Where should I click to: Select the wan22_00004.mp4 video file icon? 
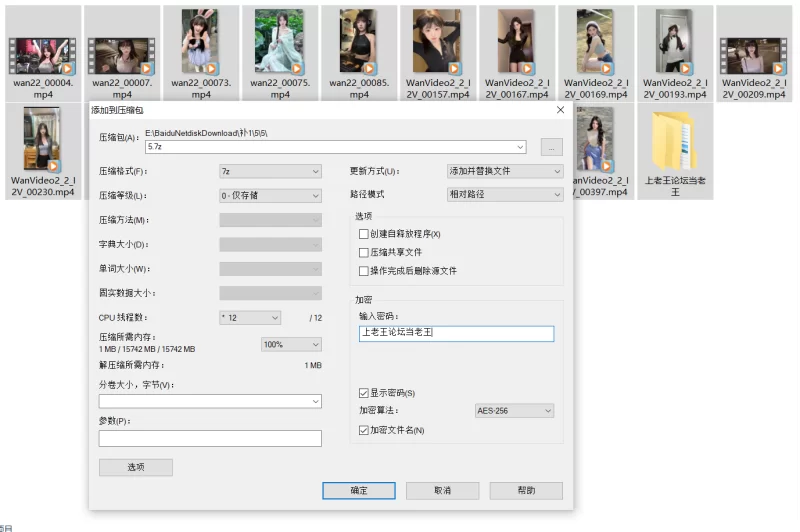point(43,56)
